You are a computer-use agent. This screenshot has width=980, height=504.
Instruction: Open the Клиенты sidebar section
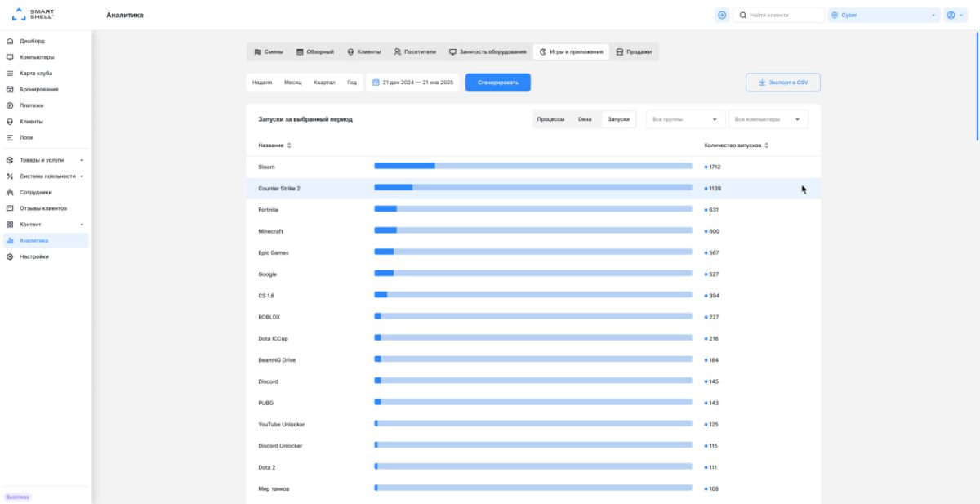tap(31, 122)
